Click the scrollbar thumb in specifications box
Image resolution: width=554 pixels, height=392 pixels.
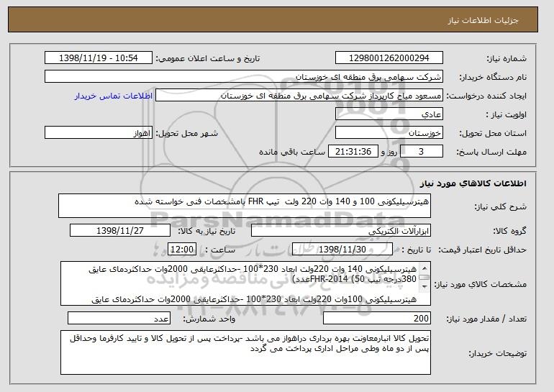point(425,276)
